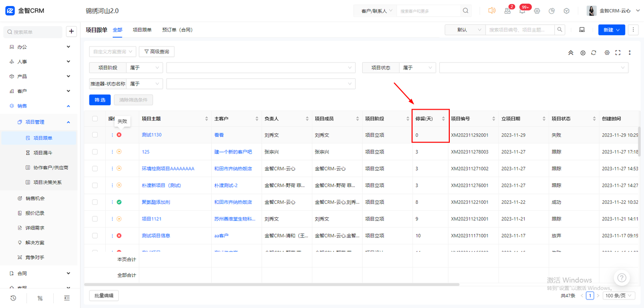The image size is (644, 308).
Task: Click the history clock icon at sidebar bottom
Action: click(x=13, y=298)
